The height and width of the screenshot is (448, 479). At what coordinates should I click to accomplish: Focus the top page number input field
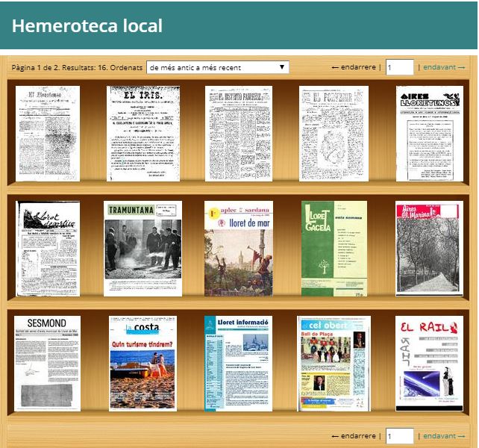tap(399, 67)
